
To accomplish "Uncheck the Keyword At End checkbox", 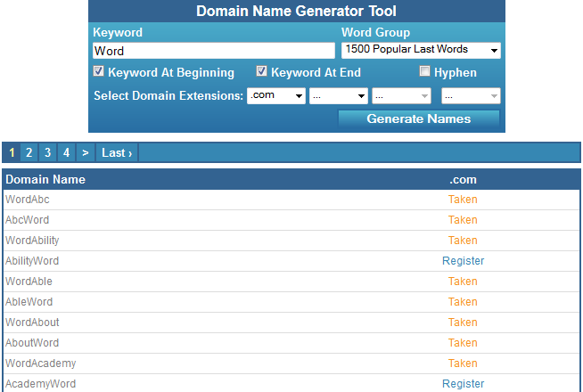I will coord(261,71).
